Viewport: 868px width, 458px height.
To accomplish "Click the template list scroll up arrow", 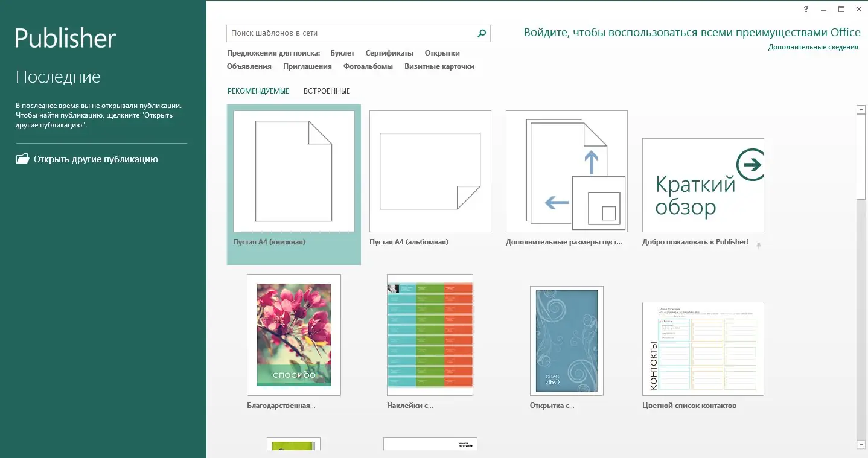I will 861,109.
